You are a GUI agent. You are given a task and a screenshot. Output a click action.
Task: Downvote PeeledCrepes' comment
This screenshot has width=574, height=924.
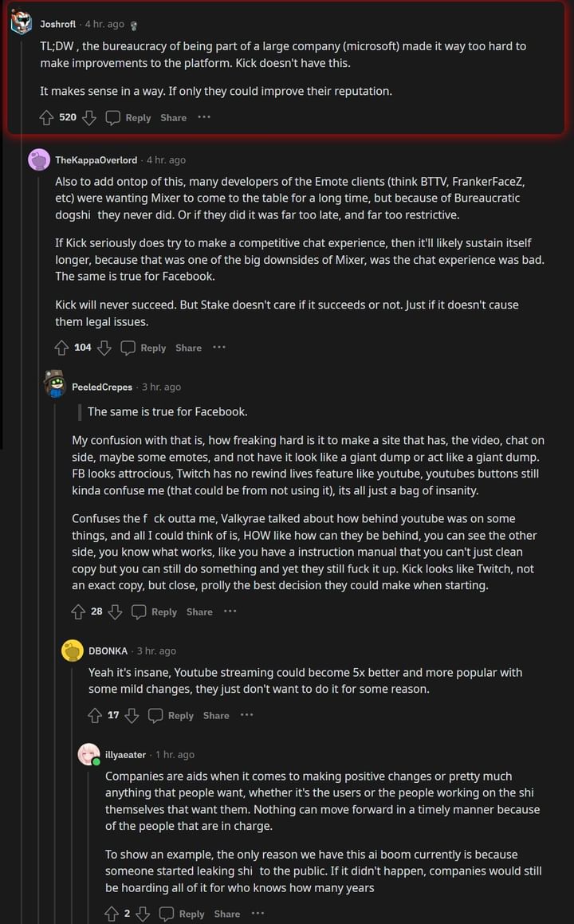[x=115, y=611]
